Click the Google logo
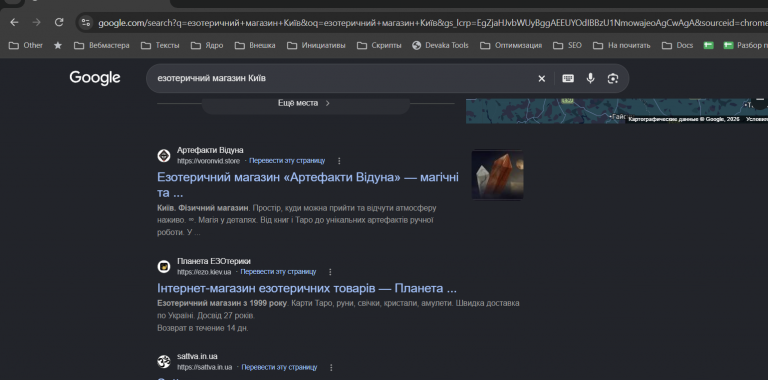This screenshot has height=380, width=768. (x=95, y=78)
